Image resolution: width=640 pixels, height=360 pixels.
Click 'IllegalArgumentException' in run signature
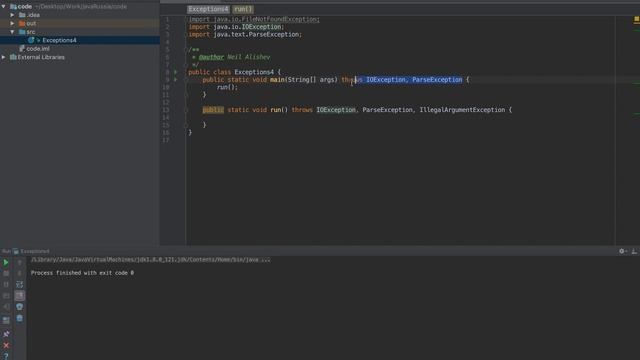462,110
